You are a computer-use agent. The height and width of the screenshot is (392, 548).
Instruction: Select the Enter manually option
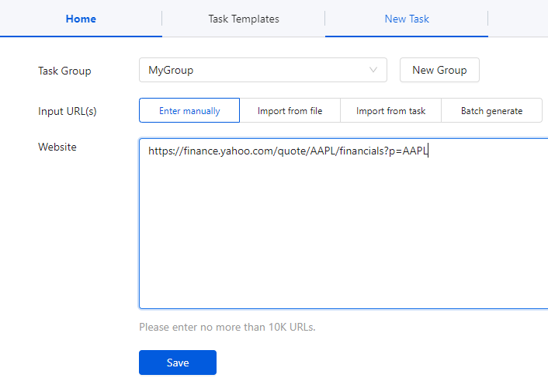click(x=189, y=110)
